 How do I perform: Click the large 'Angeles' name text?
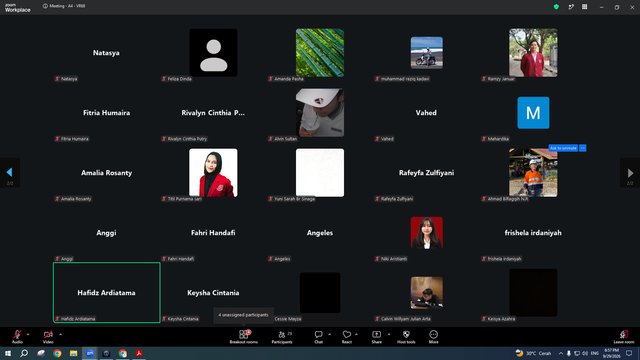tap(320, 233)
